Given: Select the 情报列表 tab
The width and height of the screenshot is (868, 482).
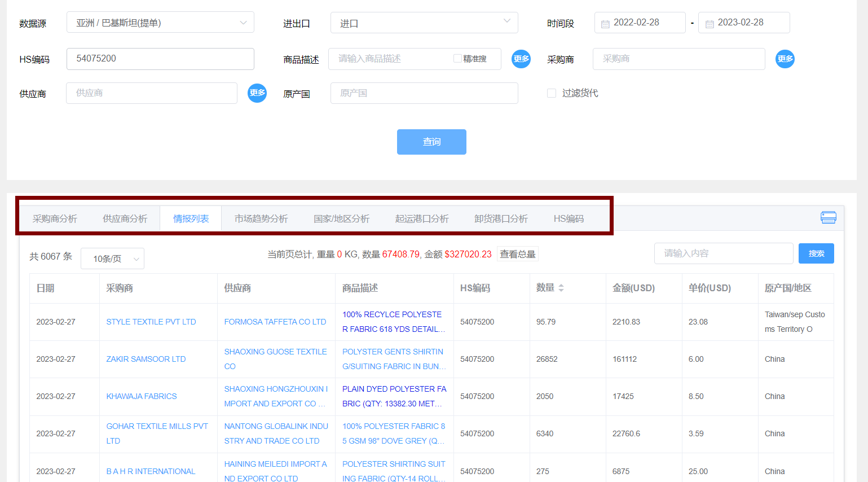Looking at the screenshot, I should tap(191, 219).
